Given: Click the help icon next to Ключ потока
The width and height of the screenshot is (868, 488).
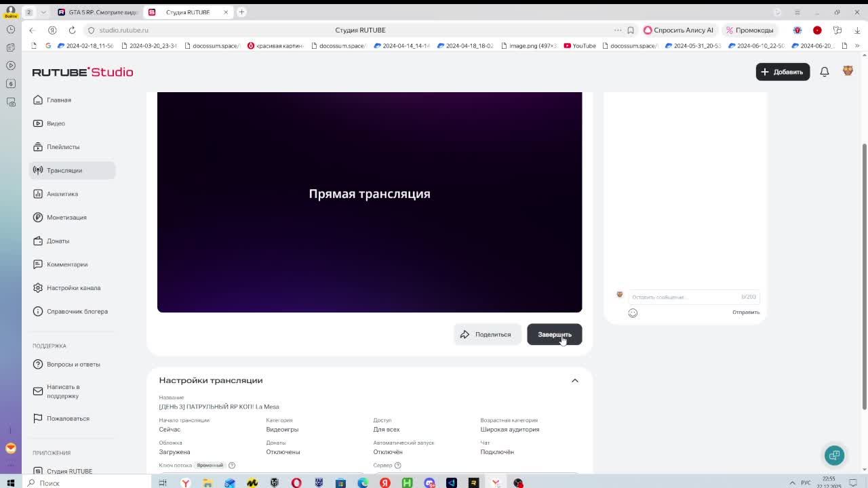Looking at the screenshot, I should 232,465.
